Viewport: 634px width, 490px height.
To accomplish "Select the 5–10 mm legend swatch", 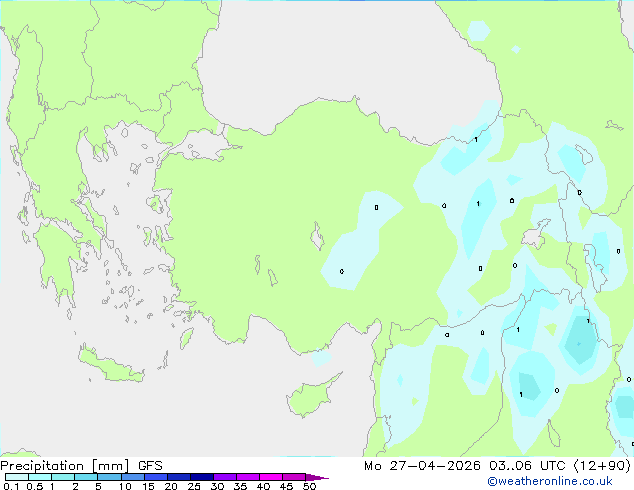I will (x=110, y=477).
